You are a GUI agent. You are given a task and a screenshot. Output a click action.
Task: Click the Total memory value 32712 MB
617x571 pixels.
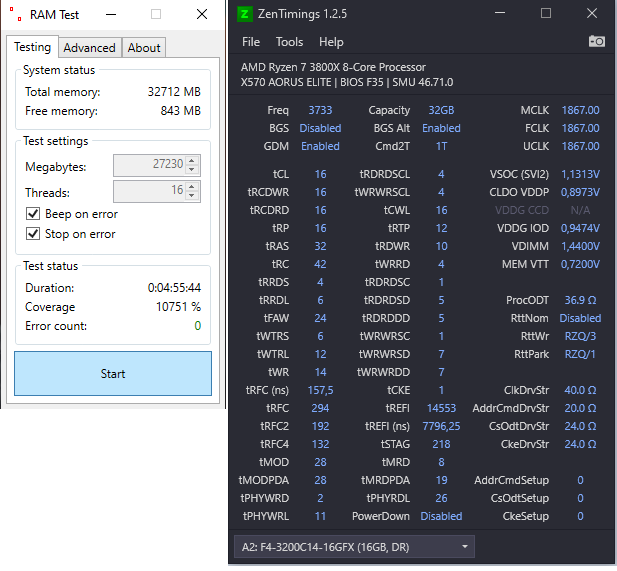tap(174, 92)
